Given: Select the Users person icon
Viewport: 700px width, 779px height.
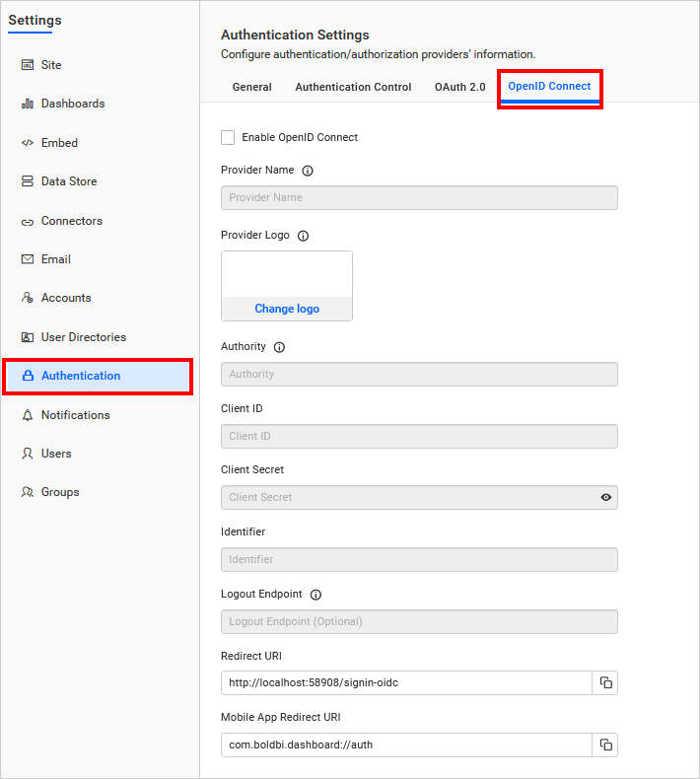Looking at the screenshot, I should click(x=28, y=454).
